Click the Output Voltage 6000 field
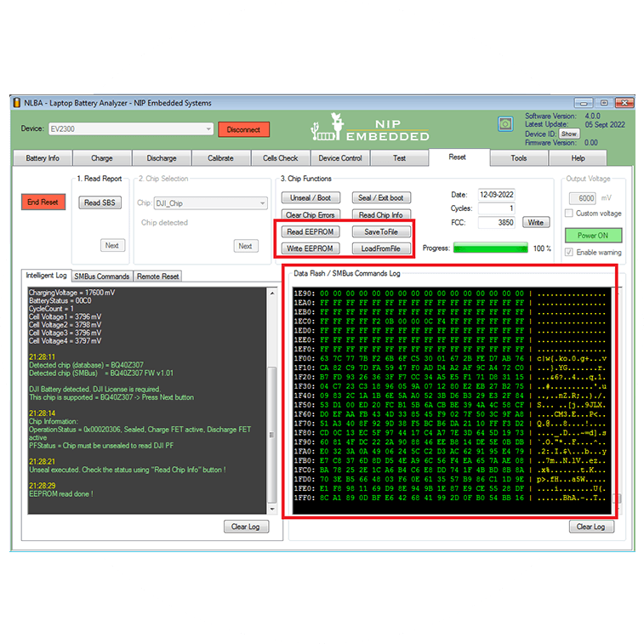Viewport: 644px width, 644px height. (x=583, y=198)
